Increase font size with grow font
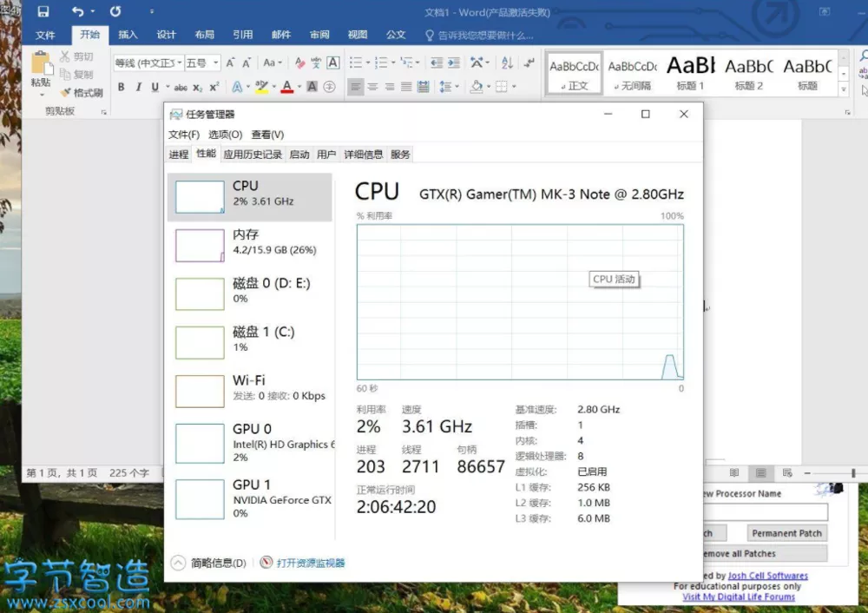 (x=230, y=63)
